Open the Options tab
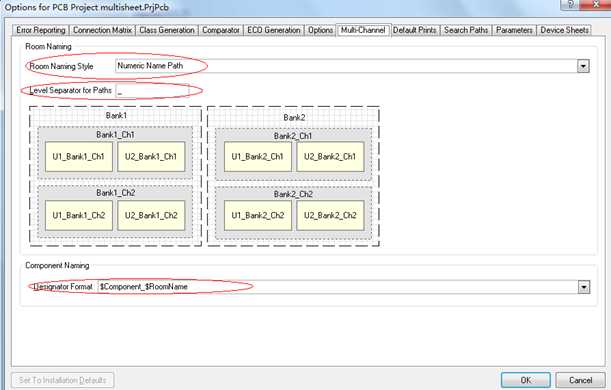This screenshot has width=611, height=390. pyautogui.click(x=320, y=30)
